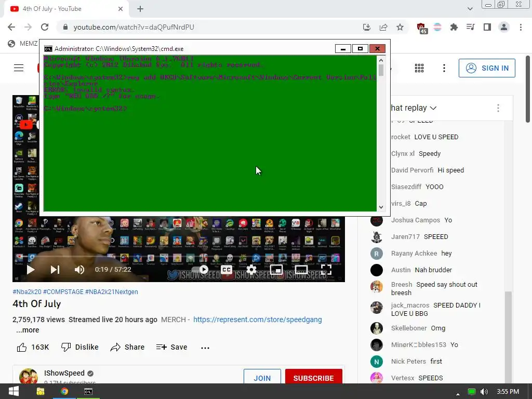The image size is (532, 399).
Task: Like the video with 163K likes
Action: [33, 347]
